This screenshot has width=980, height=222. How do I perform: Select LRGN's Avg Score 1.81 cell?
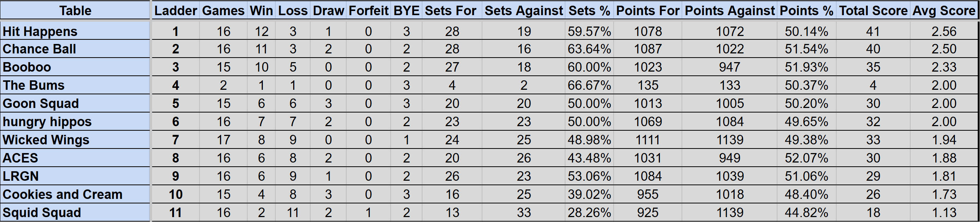[944, 176]
